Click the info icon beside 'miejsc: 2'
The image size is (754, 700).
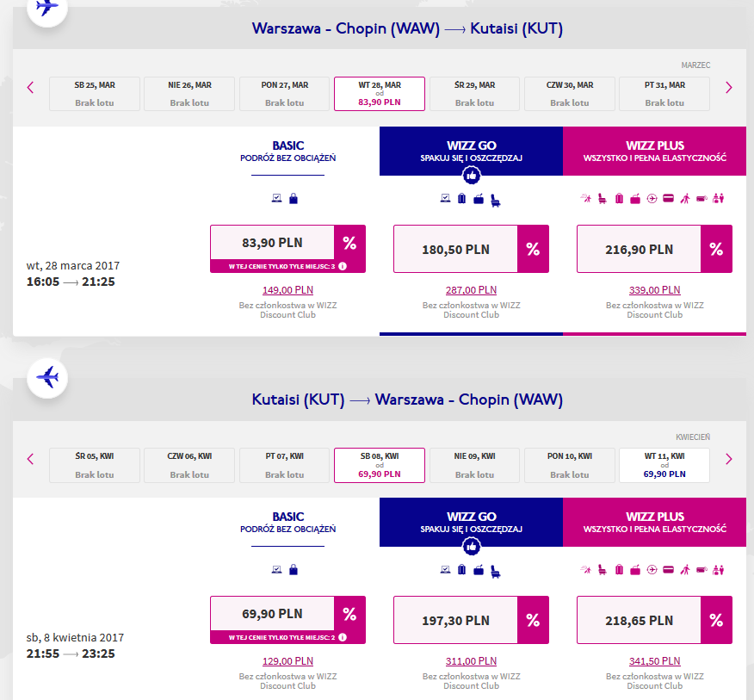point(343,637)
